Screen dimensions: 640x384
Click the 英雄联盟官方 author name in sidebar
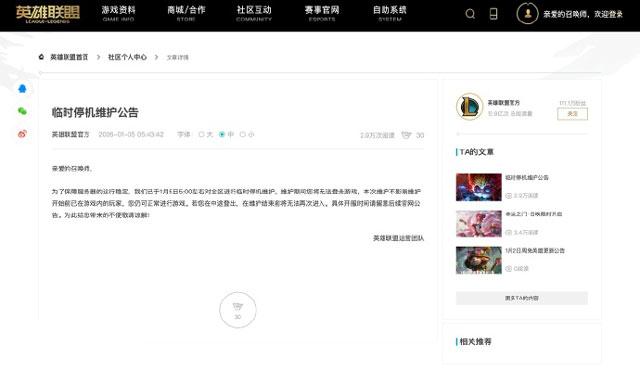504,102
